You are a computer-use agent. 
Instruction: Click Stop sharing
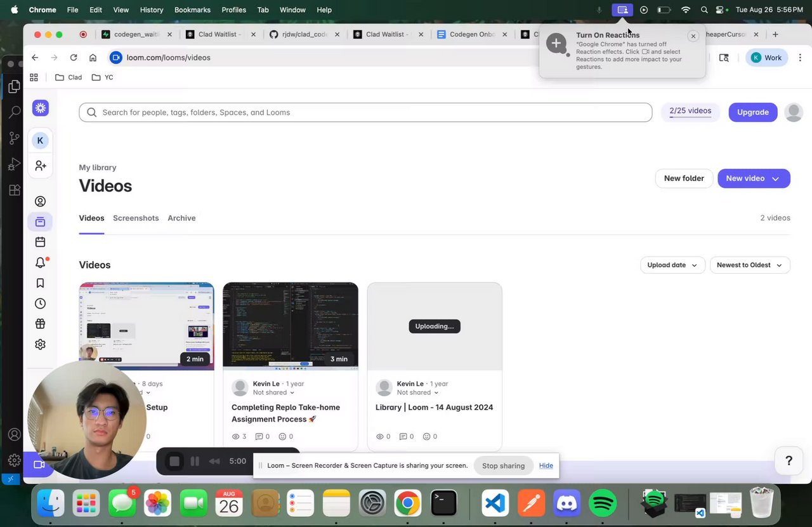pyautogui.click(x=503, y=465)
